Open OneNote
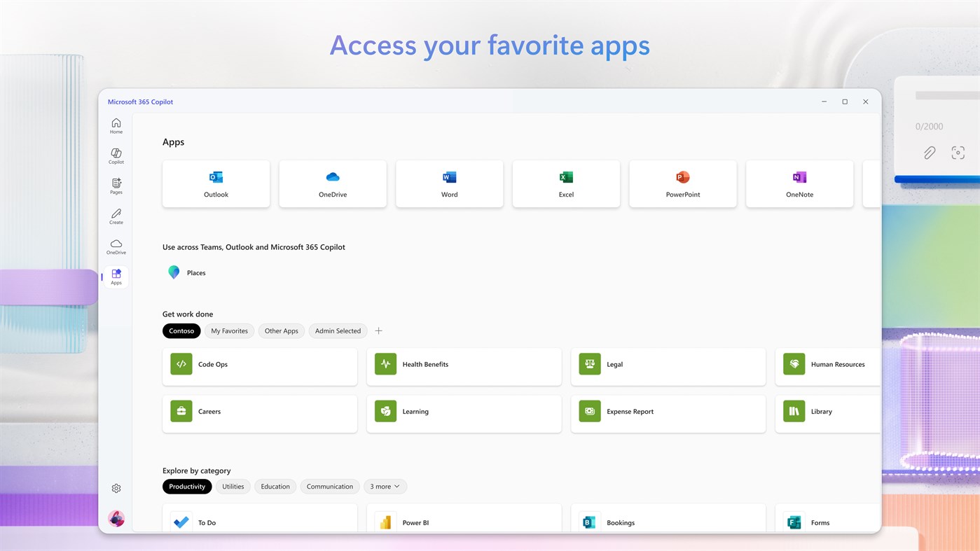 (x=799, y=183)
